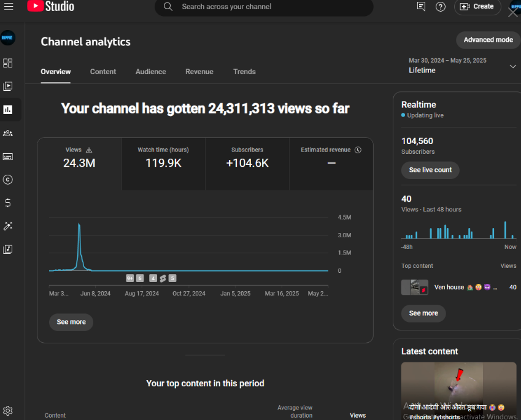The height and width of the screenshot is (420, 521).
Task: Open Community from the sidebar
Action: (x=7, y=133)
